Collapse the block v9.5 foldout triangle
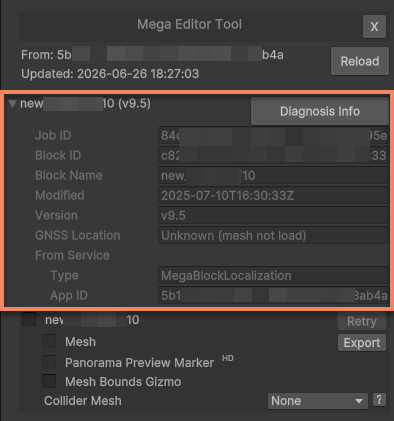394x421 pixels. 13,104
